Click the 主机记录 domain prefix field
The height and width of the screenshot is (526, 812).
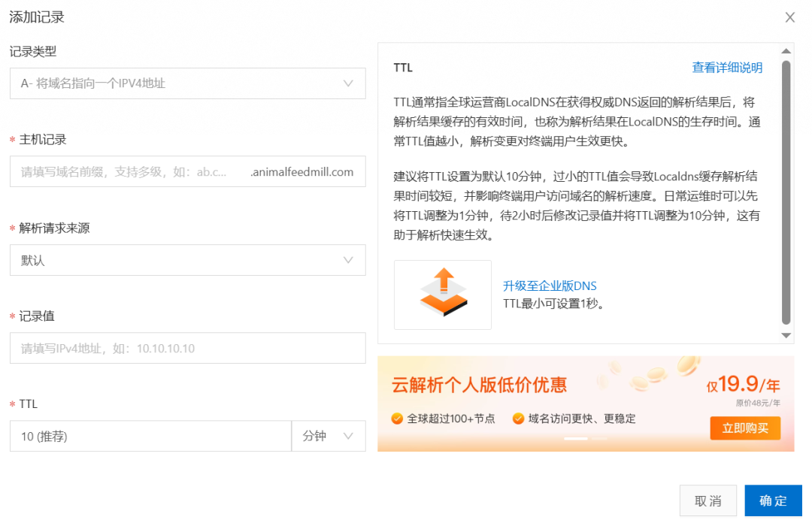(x=128, y=172)
